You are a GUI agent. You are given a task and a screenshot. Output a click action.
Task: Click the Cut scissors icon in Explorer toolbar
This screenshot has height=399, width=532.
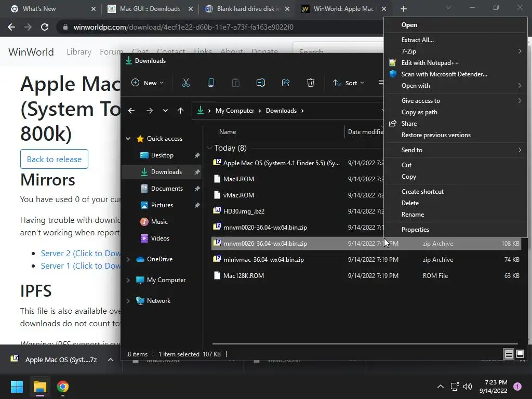pyautogui.click(x=186, y=83)
